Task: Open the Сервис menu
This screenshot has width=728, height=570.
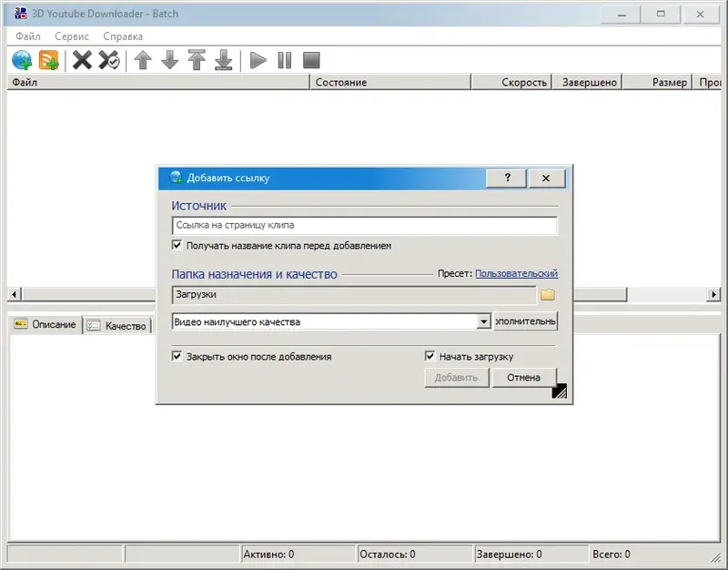Action: tap(71, 36)
